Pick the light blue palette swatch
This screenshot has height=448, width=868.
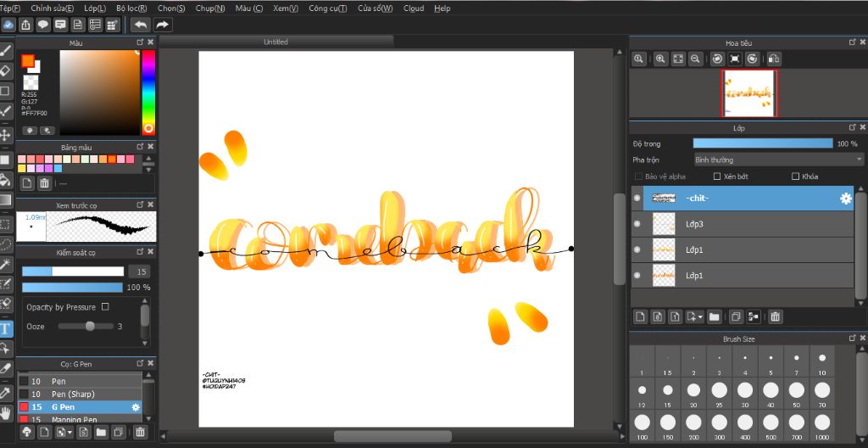tap(58, 169)
